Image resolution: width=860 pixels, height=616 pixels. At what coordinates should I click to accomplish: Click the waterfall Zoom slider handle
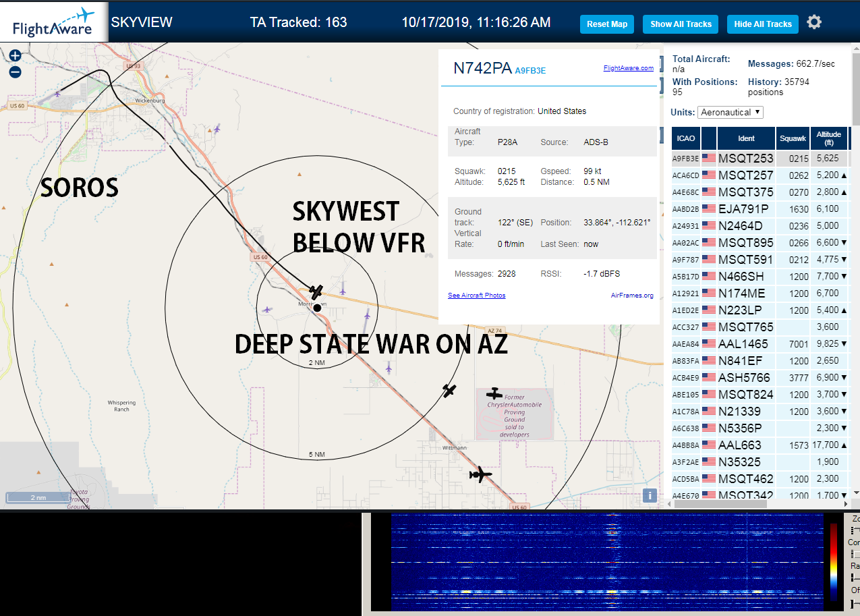tap(854, 531)
